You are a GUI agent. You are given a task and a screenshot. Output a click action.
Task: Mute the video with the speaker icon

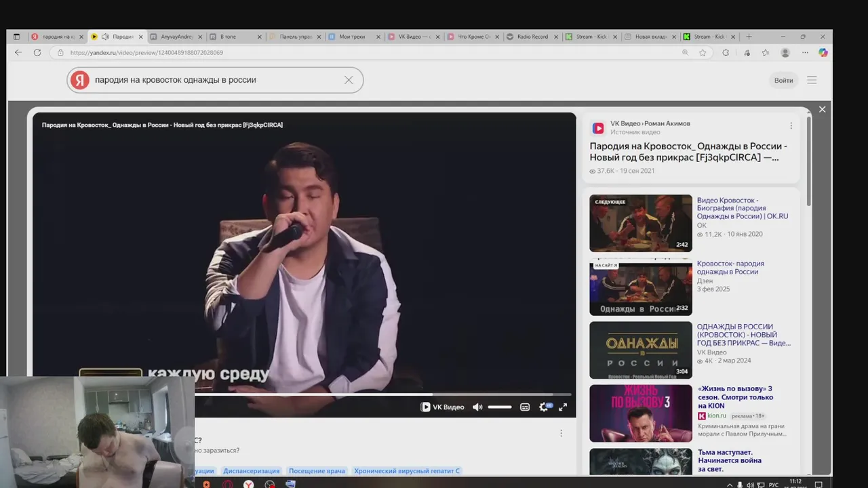(x=477, y=407)
